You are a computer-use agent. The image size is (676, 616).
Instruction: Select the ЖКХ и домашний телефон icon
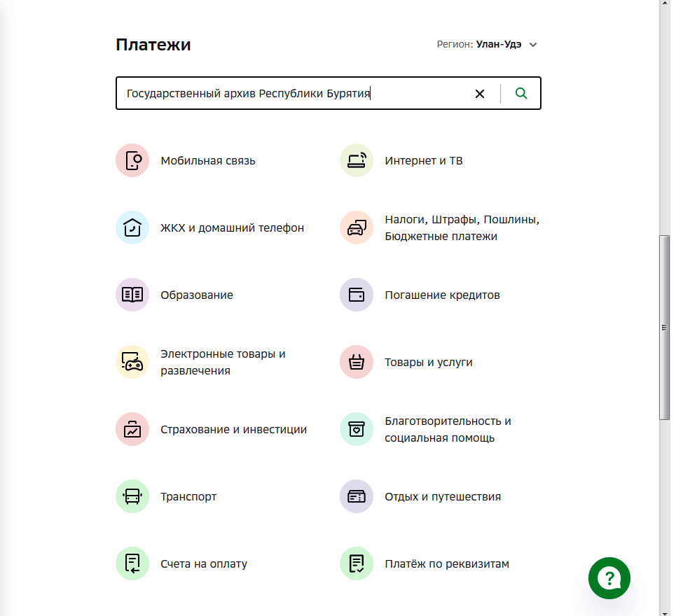coord(132,228)
